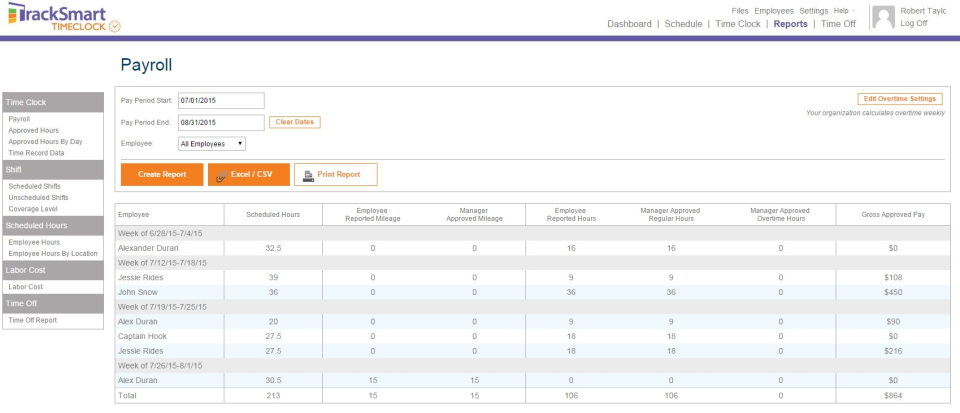Image resolution: width=960 pixels, height=413 pixels.
Task: Open the Schedule section
Action: 683,24
